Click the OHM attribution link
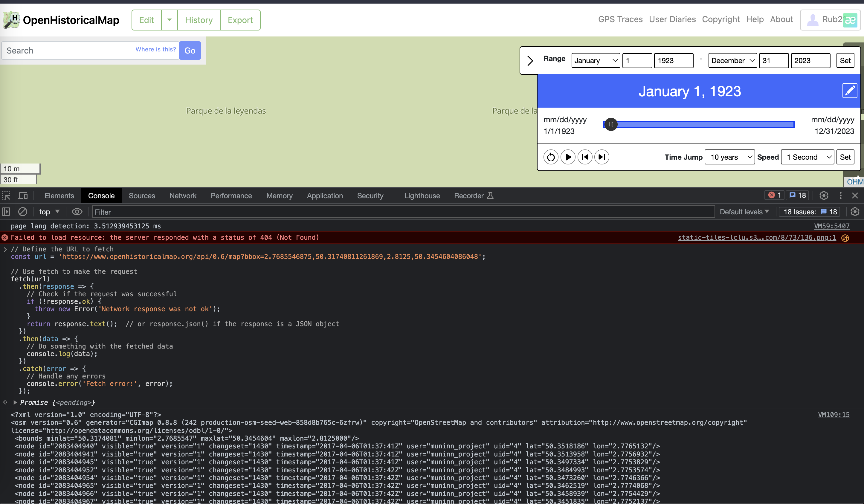864x504 pixels. click(855, 182)
